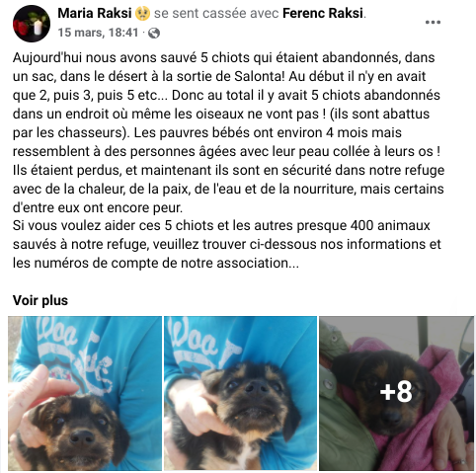476x473 pixels.
Task: Open the '15 mars, 18:41' timestamp link
Action: tap(98, 33)
